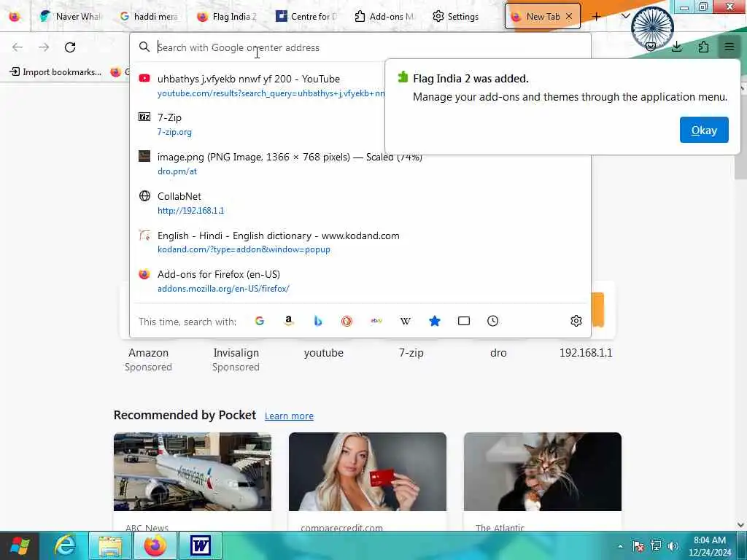747x560 pixels.
Task: Show hidden tray icons
Action: tap(620, 546)
